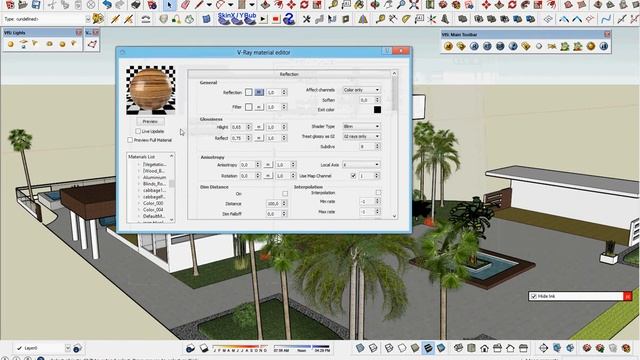640x360 pixels.
Task: Toggle the Live Update checkbox
Action: tap(138, 131)
